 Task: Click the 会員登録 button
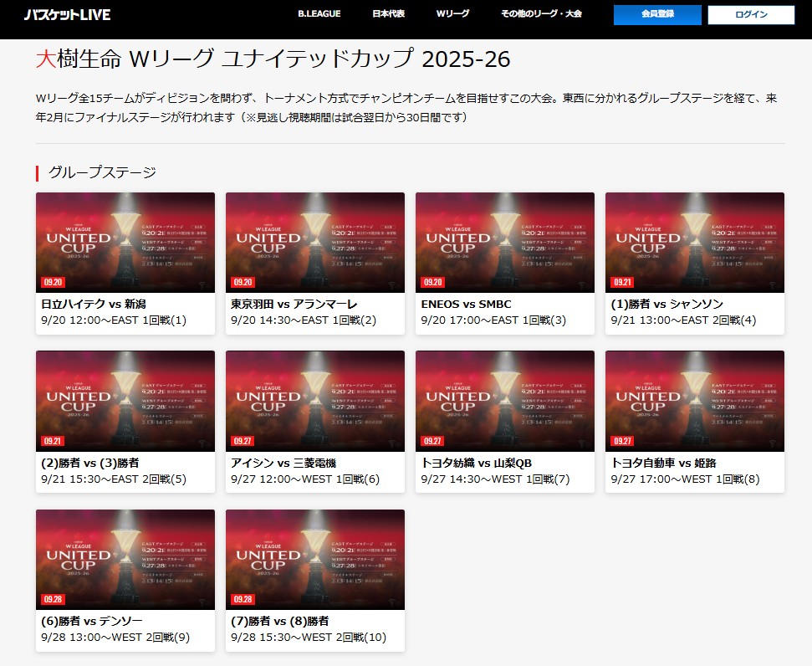[657, 14]
